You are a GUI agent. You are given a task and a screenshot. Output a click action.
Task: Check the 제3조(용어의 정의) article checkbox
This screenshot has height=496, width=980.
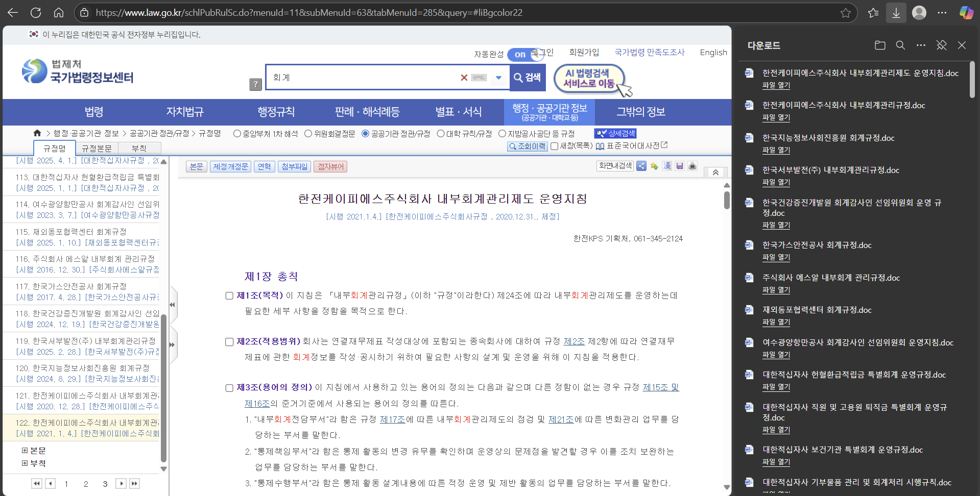pos(229,388)
